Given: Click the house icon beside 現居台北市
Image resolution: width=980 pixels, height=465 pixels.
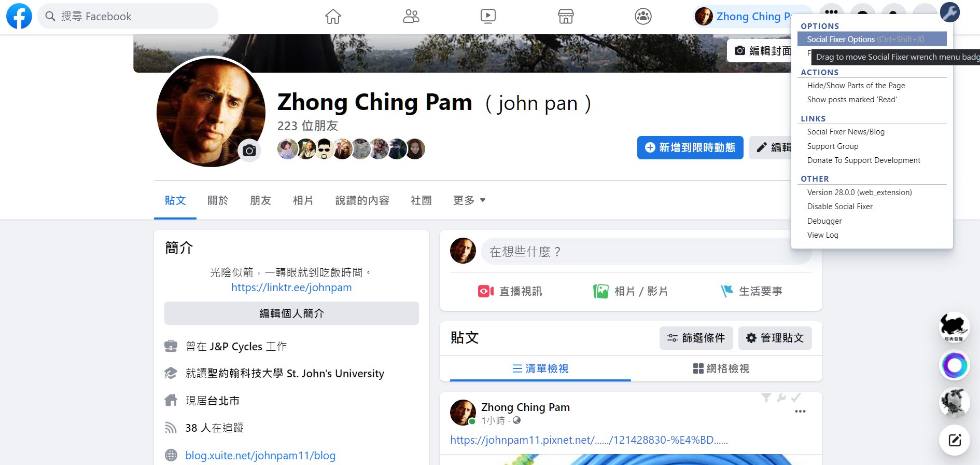Looking at the screenshot, I should coord(171,400).
